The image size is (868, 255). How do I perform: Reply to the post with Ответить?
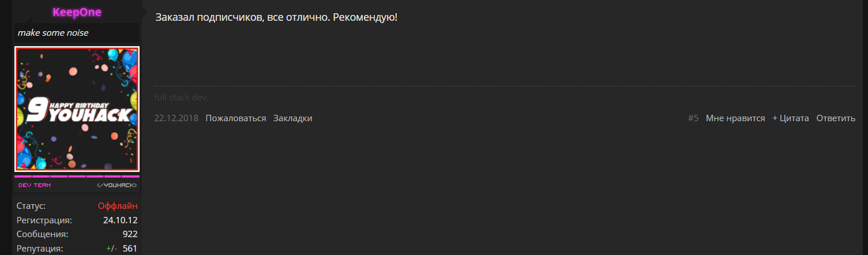coord(835,118)
